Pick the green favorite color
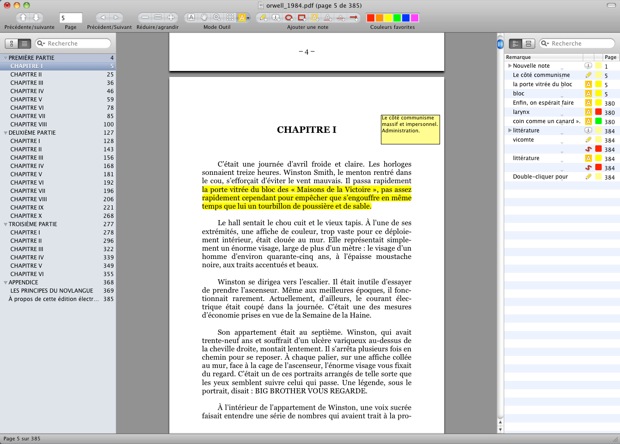620x444 pixels. click(397, 18)
